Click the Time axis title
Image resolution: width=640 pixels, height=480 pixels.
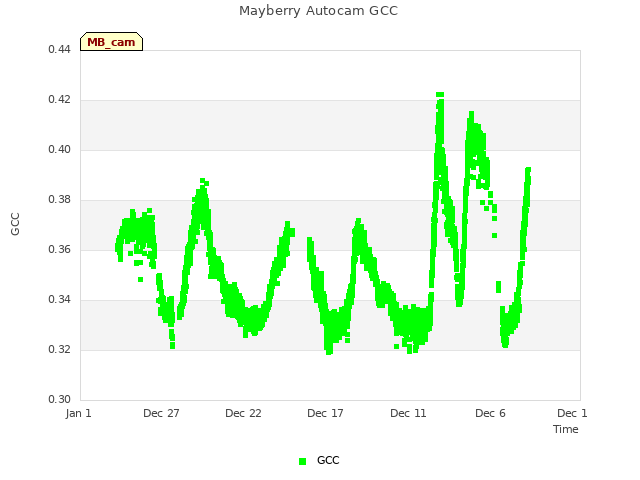pyautogui.click(x=566, y=429)
